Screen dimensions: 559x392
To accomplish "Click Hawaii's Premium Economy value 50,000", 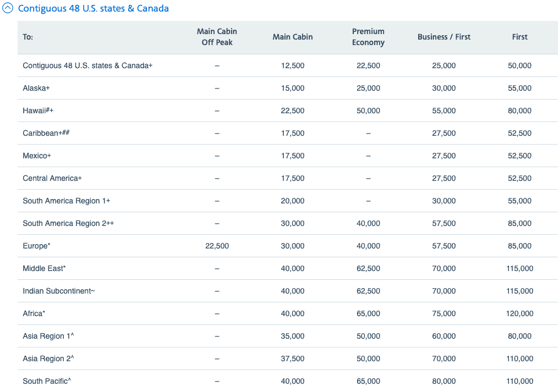I will tap(368, 111).
